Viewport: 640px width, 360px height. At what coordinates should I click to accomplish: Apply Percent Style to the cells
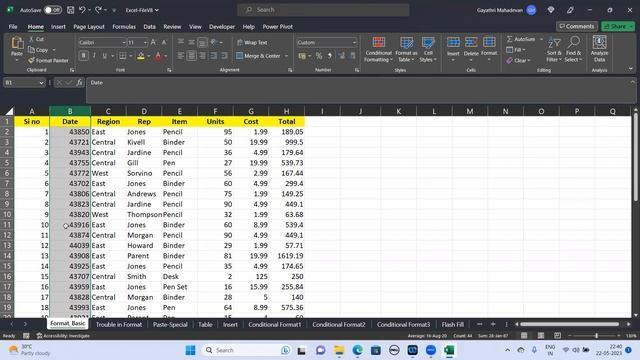(x=319, y=56)
